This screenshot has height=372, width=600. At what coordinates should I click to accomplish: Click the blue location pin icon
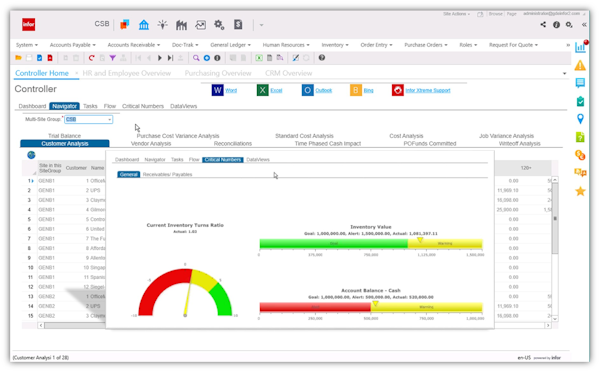[580, 119]
